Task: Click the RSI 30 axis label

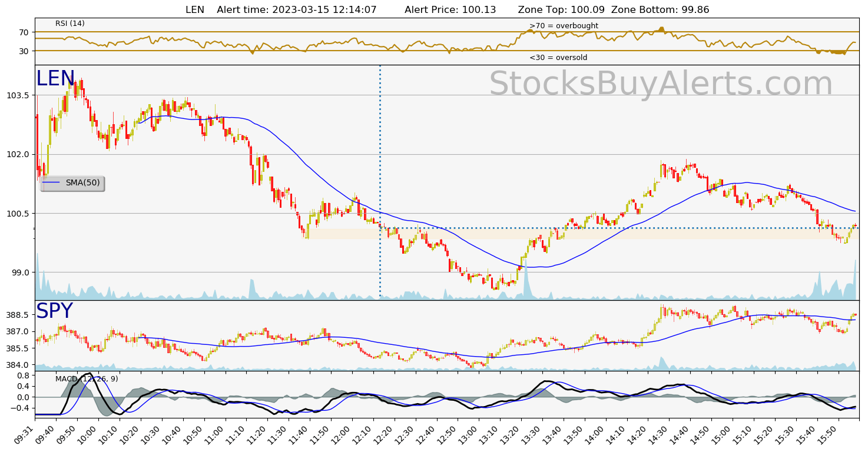Action: click(24, 51)
